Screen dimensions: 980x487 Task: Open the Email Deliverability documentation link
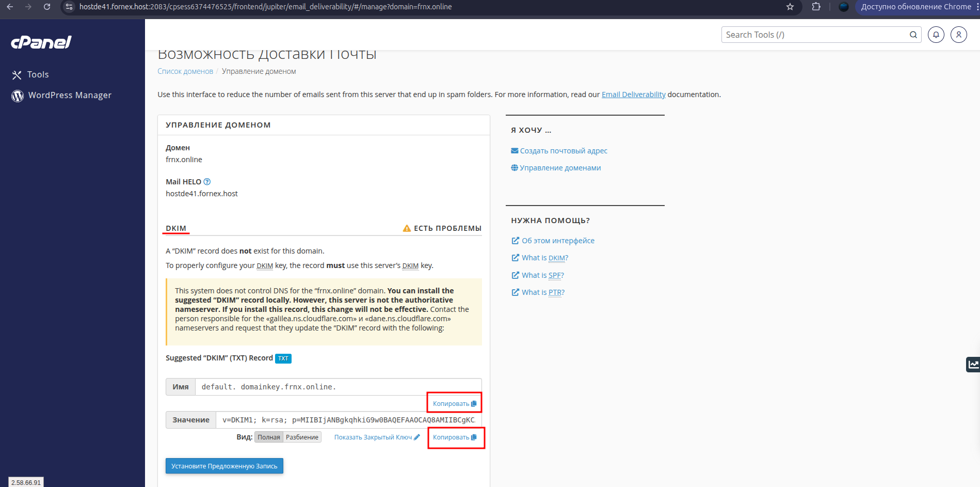[x=633, y=95]
